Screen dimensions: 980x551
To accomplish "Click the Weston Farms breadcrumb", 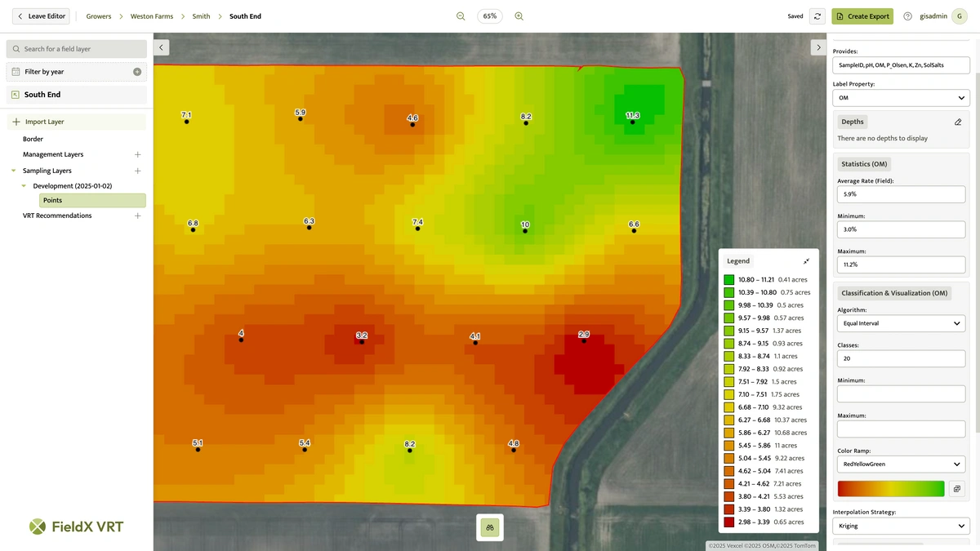I will tap(151, 16).
